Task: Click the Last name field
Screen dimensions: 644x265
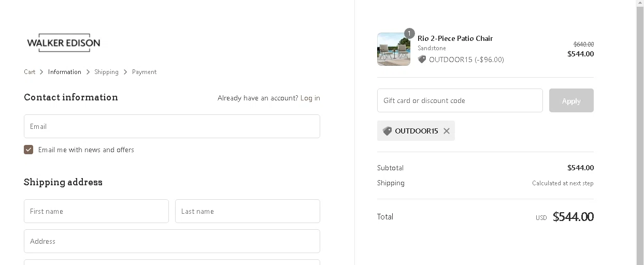Action: click(247, 211)
